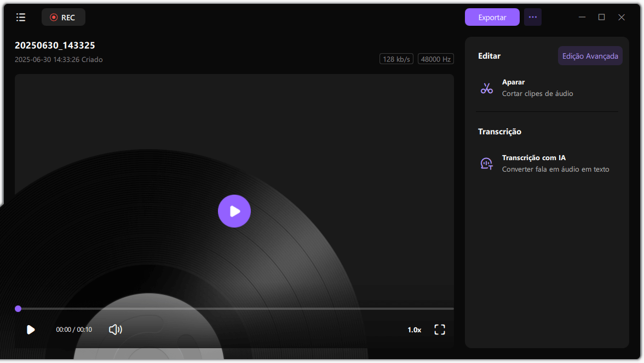Viewport: 644px width, 363px height.
Task: Click the 48000 Hz sample rate badge
Action: coord(435,59)
